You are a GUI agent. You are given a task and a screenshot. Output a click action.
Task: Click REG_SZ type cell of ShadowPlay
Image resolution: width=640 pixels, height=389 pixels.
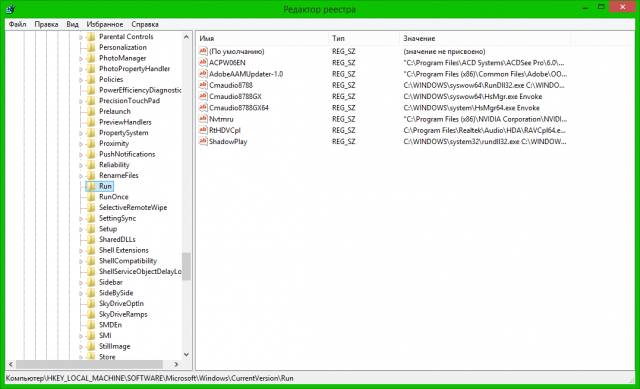click(x=344, y=141)
